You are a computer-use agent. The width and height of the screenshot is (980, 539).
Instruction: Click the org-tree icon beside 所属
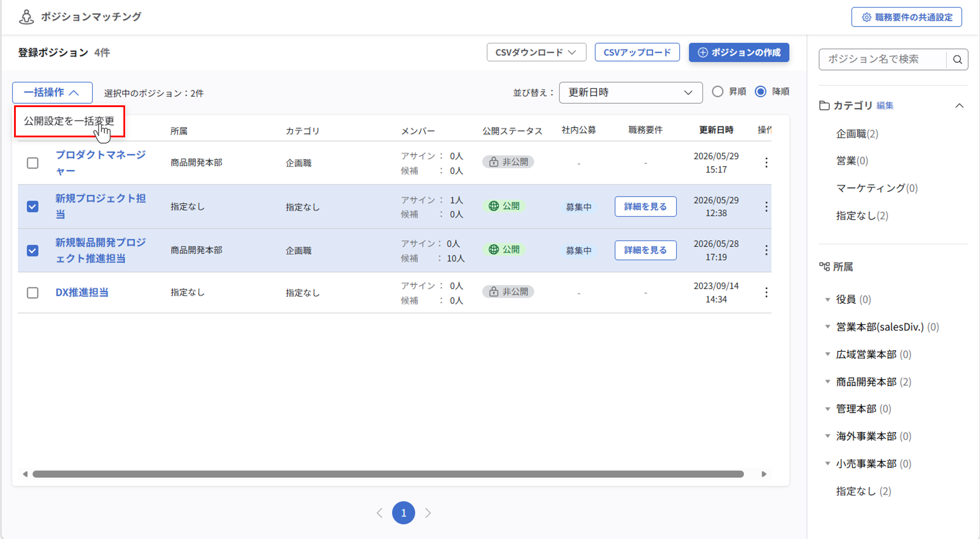tap(824, 267)
